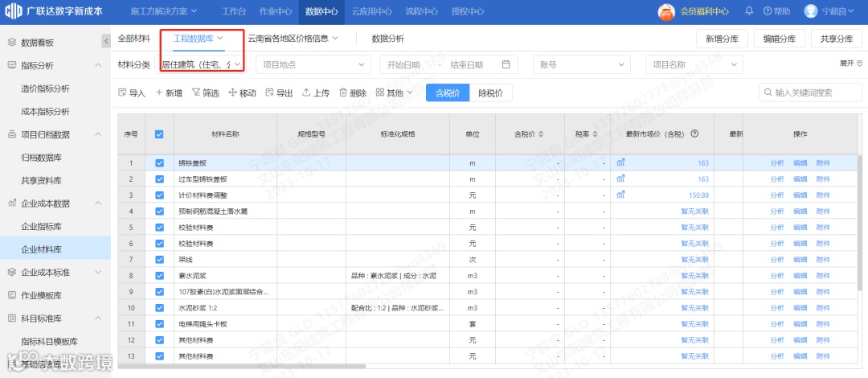Open the 其他 grid menu
The width and height of the screenshot is (868, 378).
coord(394,93)
